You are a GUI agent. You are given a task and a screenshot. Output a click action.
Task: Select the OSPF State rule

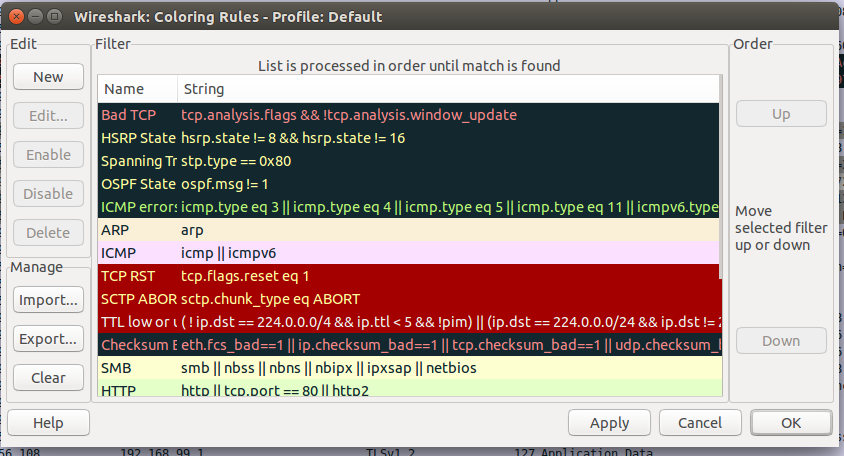click(409, 184)
